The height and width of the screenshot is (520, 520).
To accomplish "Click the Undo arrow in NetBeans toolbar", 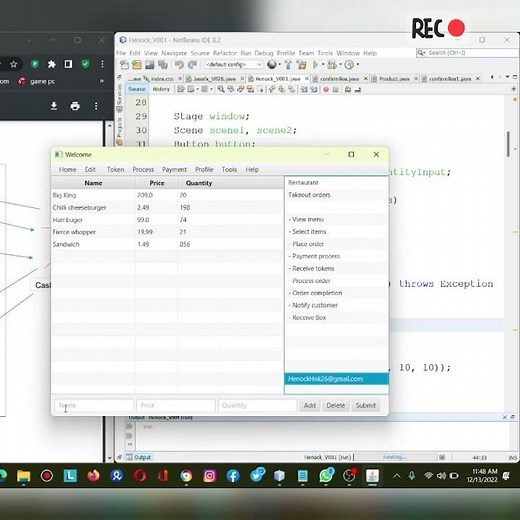I will tap(179, 65).
